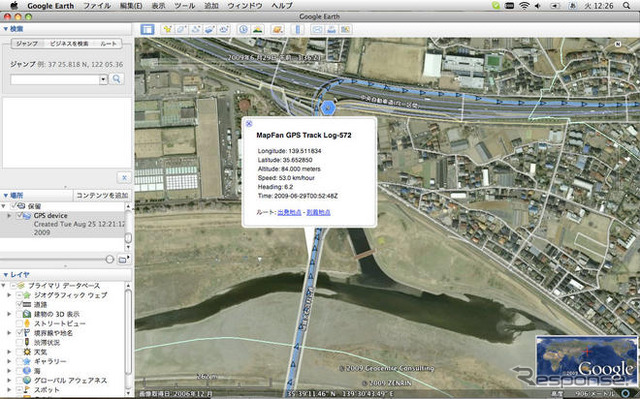Viewport: 640px width, 399px height.
Task: Click the 到着地点 link in the balloon
Action: click(318, 212)
